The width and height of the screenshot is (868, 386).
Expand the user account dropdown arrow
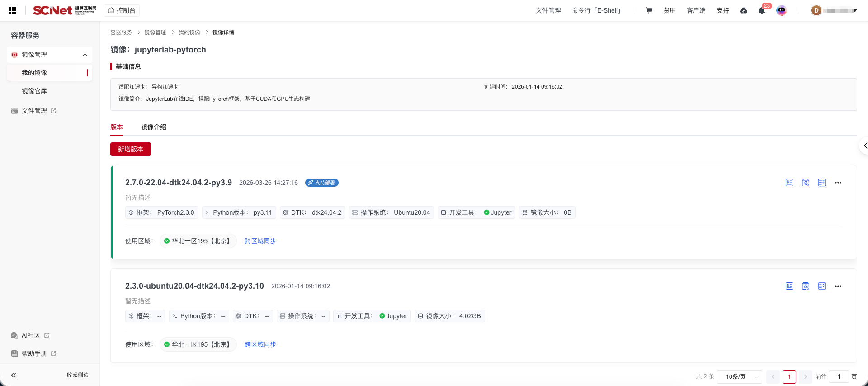[x=855, y=10]
